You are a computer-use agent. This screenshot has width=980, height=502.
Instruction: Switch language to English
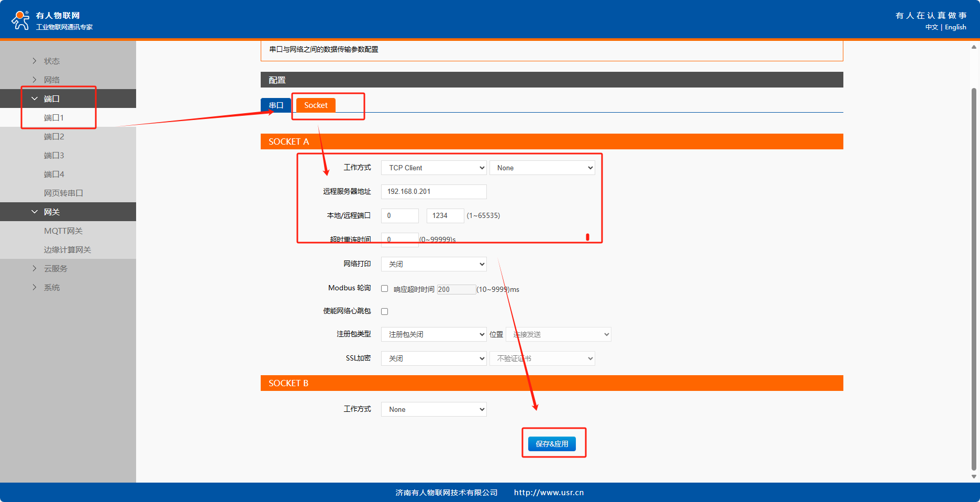coord(955,27)
